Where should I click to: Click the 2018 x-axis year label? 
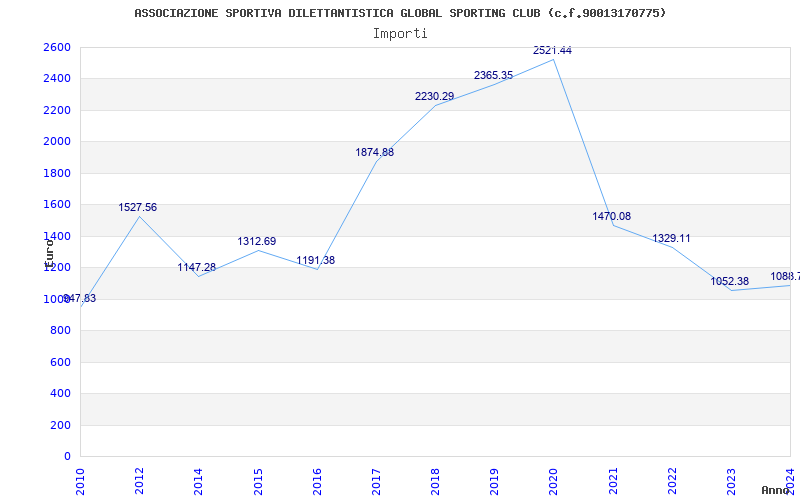click(435, 481)
